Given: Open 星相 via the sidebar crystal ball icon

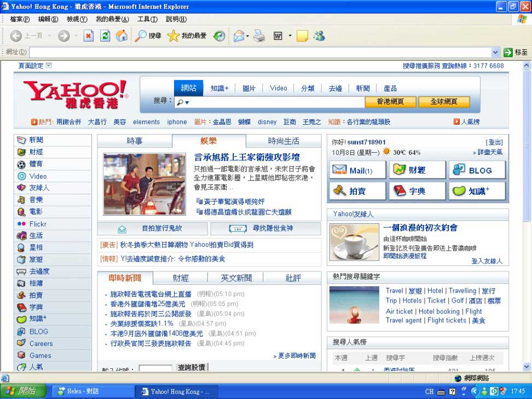Looking at the screenshot, I should [x=21, y=248].
